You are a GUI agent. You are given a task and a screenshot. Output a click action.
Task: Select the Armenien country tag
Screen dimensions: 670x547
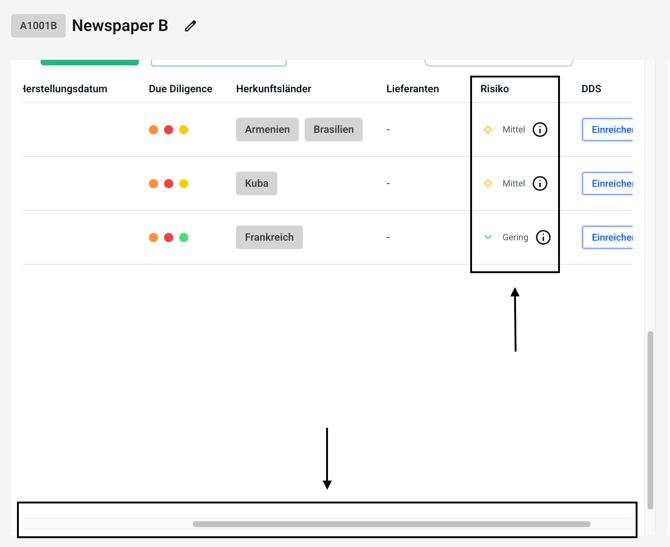tap(267, 130)
